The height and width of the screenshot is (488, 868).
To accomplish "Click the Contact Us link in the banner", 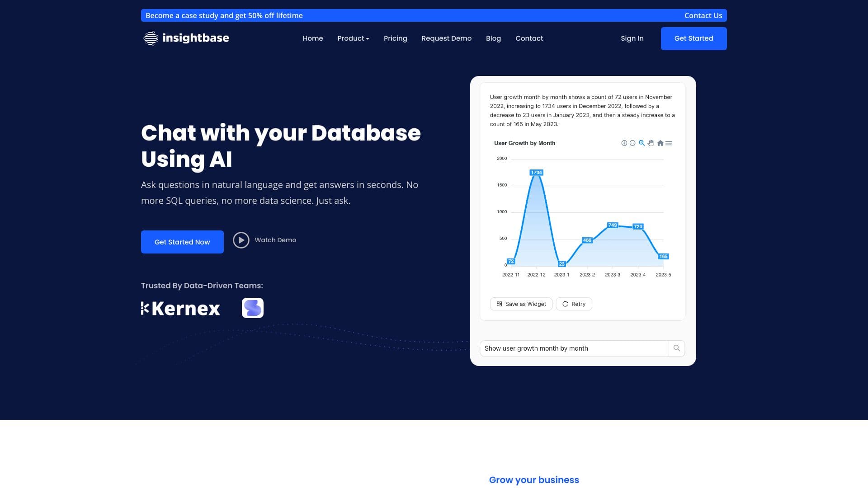I will tap(703, 15).
